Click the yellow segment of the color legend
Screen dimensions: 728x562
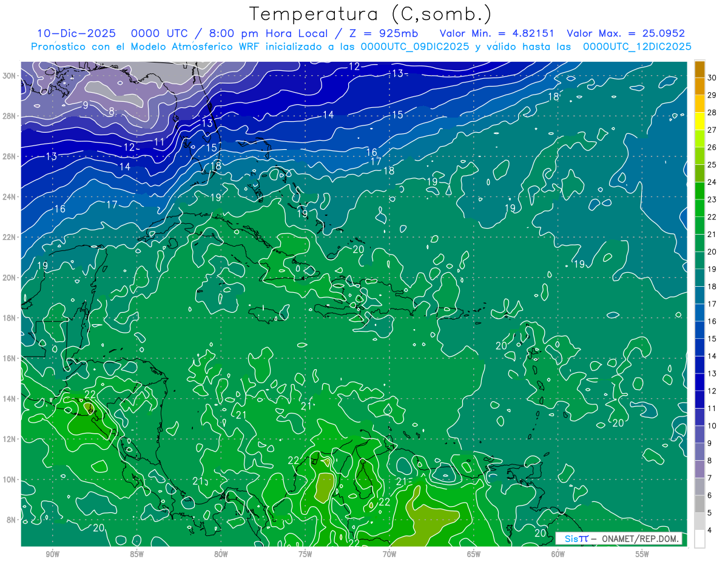tap(699, 121)
